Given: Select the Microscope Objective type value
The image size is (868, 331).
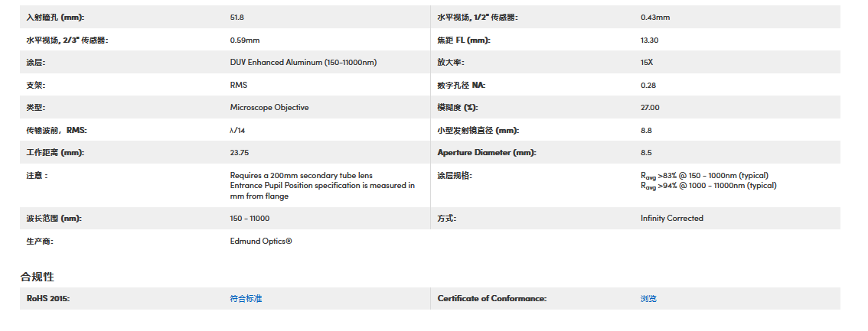Looking at the screenshot, I should point(269,107).
